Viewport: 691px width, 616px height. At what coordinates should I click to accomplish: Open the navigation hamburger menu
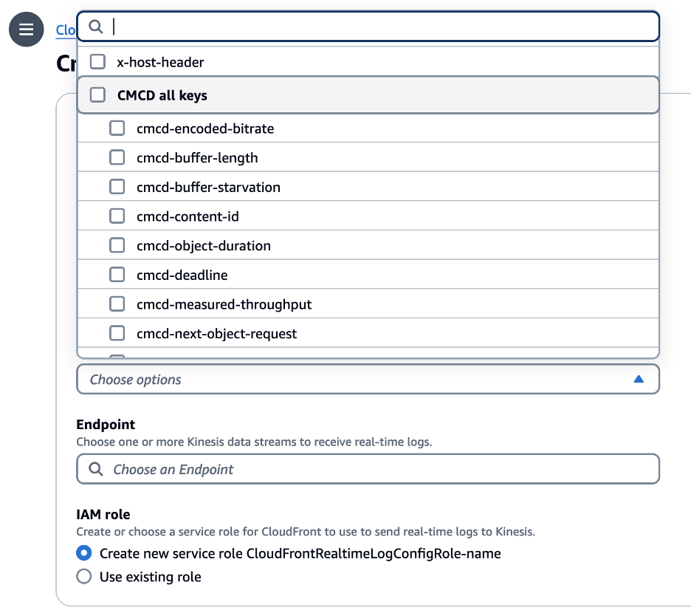coord(26,30)
